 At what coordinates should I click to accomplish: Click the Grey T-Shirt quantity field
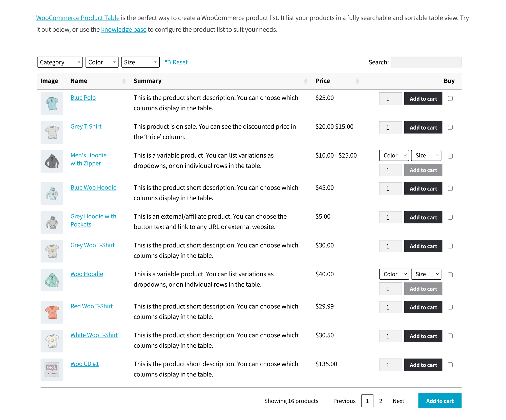[390, 127]
